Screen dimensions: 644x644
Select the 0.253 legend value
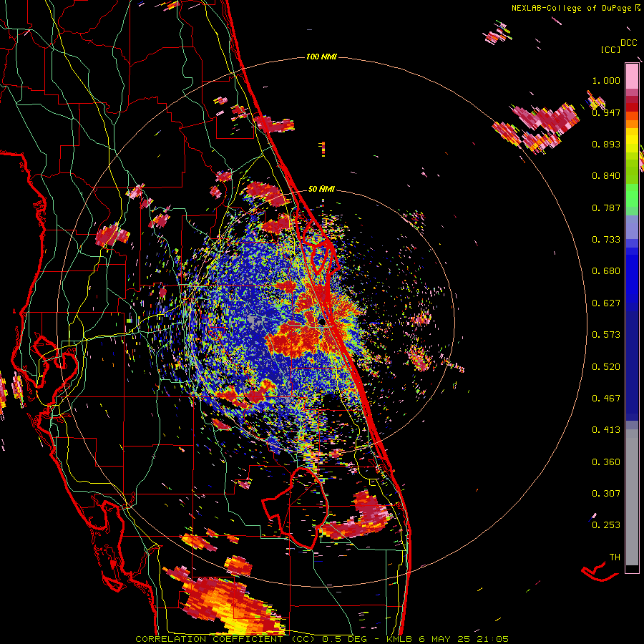point(606,525)
